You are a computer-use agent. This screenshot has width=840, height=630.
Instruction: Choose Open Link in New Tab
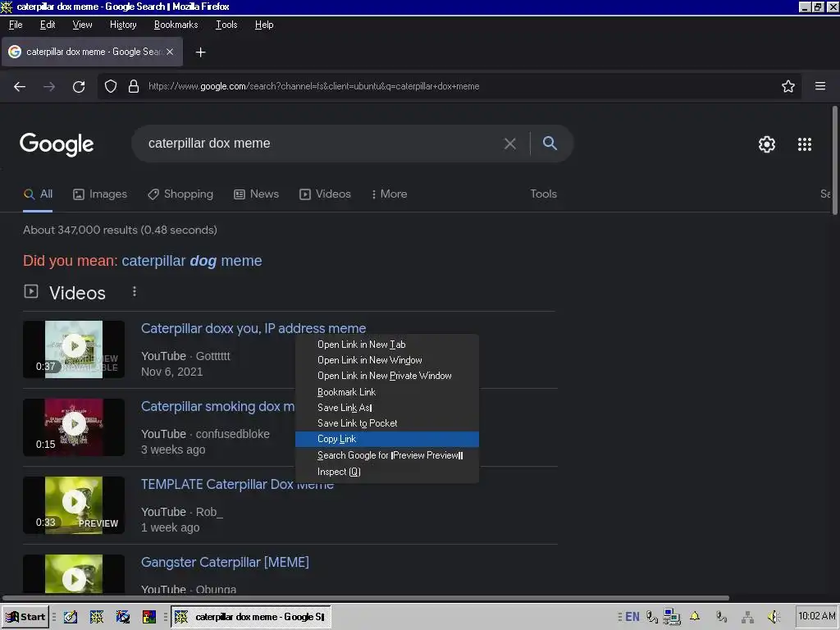coord(387,345)
